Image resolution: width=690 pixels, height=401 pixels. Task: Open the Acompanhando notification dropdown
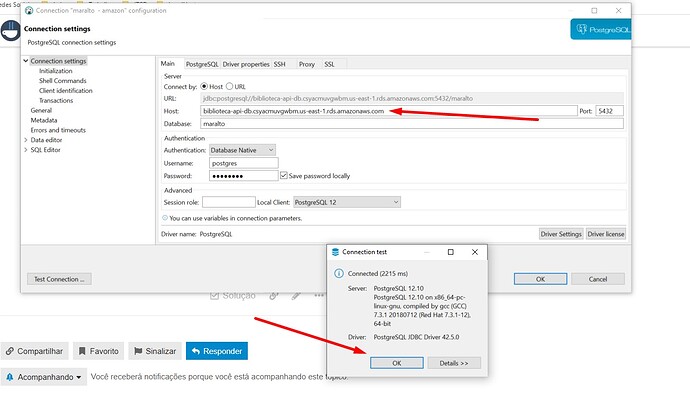coord(44,377)
